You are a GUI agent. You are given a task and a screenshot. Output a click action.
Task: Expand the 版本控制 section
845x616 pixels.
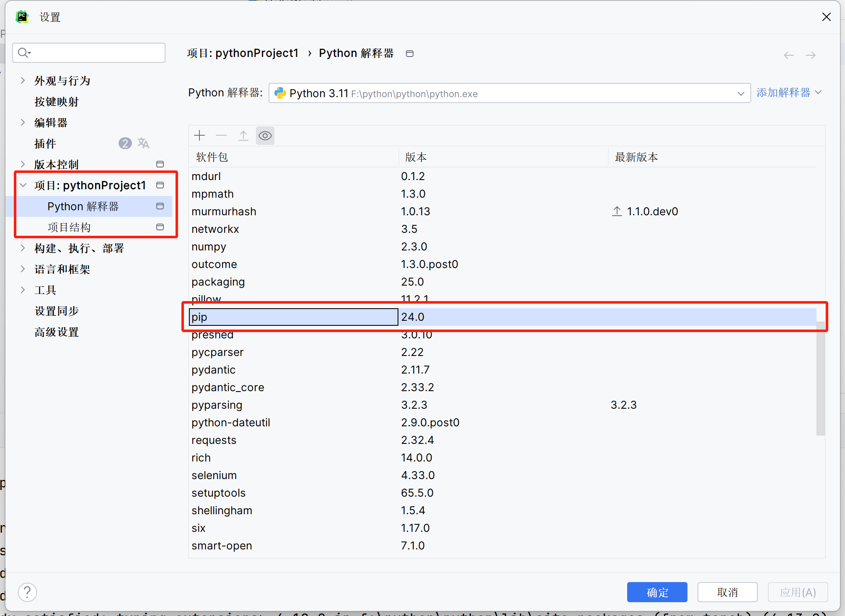23,164
